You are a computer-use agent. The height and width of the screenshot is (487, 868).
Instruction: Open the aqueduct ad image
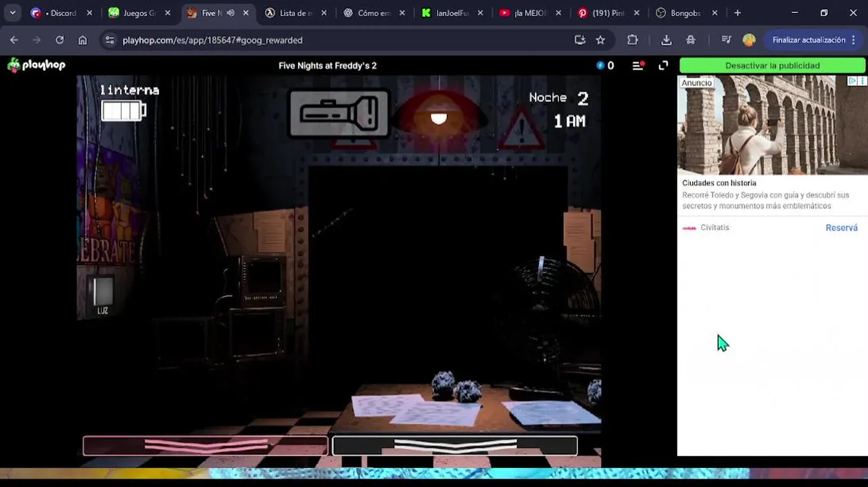pyautogui.click(x=772, y=125)
